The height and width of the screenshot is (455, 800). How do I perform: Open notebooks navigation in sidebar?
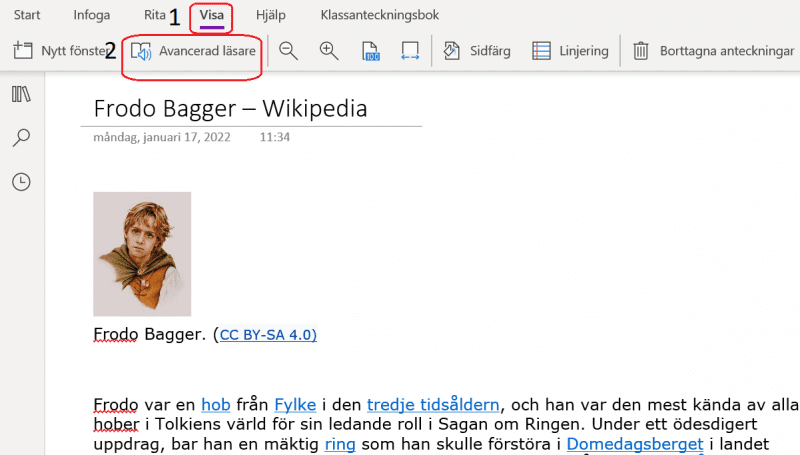(x=21, y=94)
